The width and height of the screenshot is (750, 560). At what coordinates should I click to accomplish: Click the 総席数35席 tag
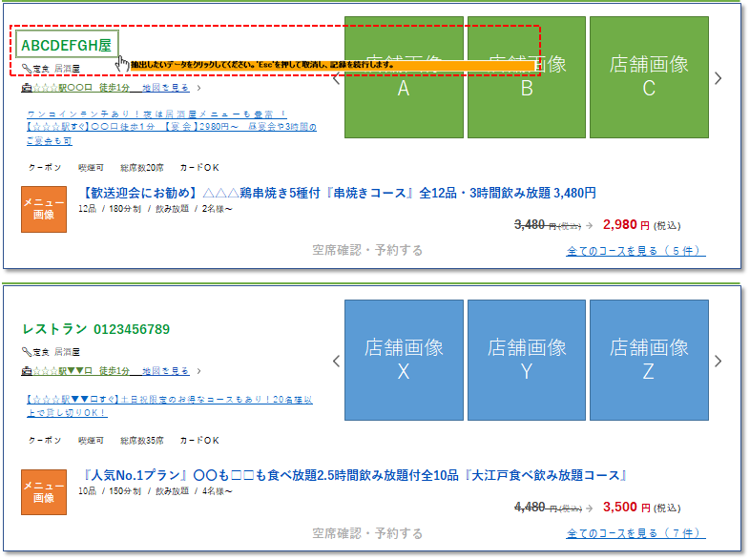(x=141, y=441)
